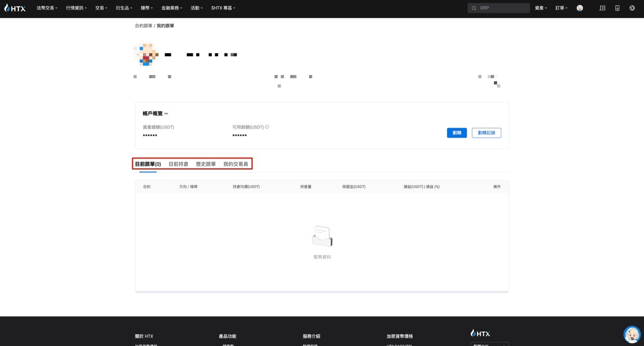Click the app download phone icon
The width and height of the screenshot is (644, 346).
(x=617, y=8)
